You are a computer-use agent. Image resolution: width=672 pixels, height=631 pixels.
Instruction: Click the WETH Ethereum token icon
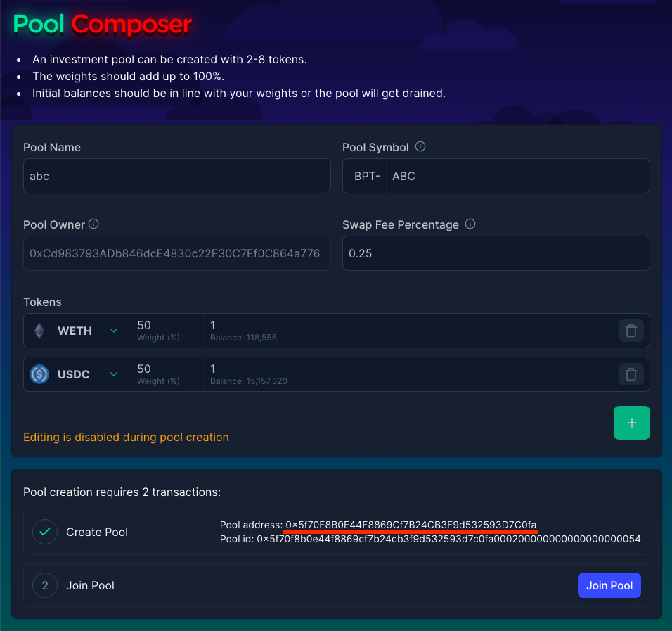[x=39, y=331]
